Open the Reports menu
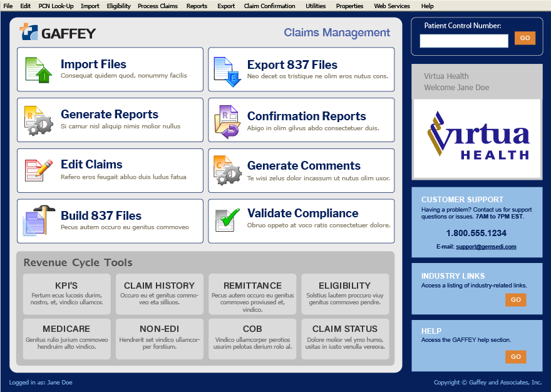Screen dimensions: 551x392 coord(197,6)
